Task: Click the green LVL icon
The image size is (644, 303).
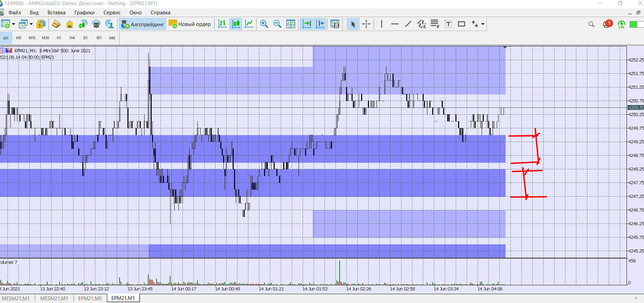Action: (621, 24)
